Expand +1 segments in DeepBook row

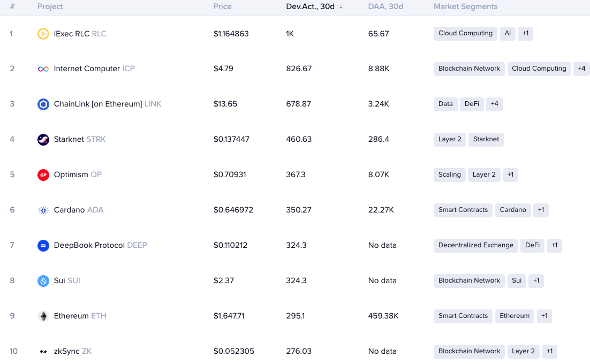tap(554, 246)
